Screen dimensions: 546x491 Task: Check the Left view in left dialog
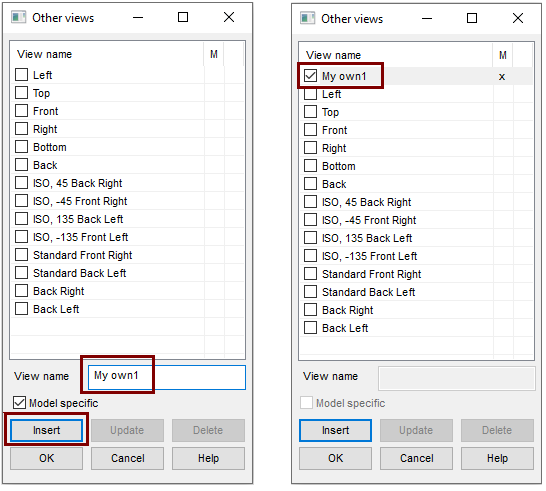[22, 75]
